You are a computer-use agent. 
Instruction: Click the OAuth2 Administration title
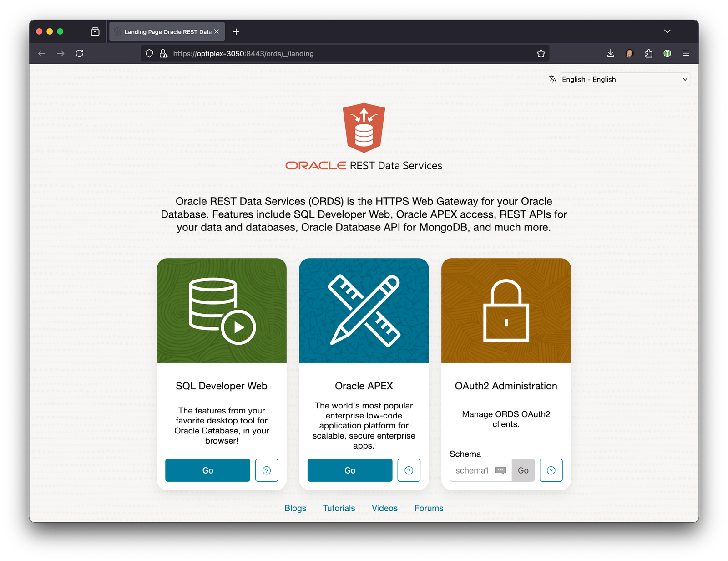(x=506, y=386)
